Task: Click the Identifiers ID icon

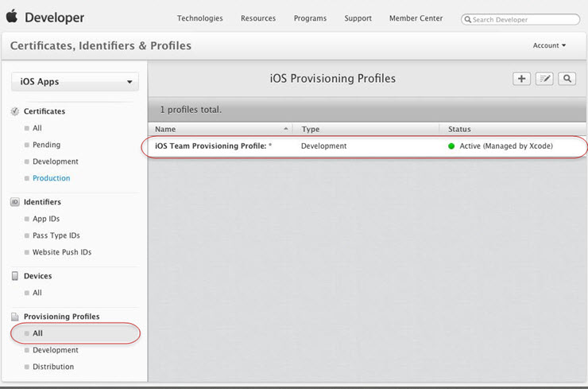Action: (15, 202)
